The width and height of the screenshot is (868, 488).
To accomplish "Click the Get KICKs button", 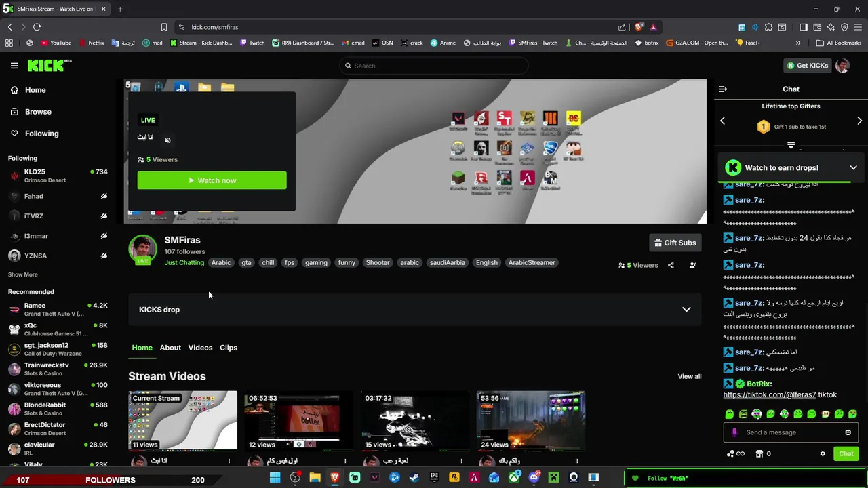I will click(807, 66).
